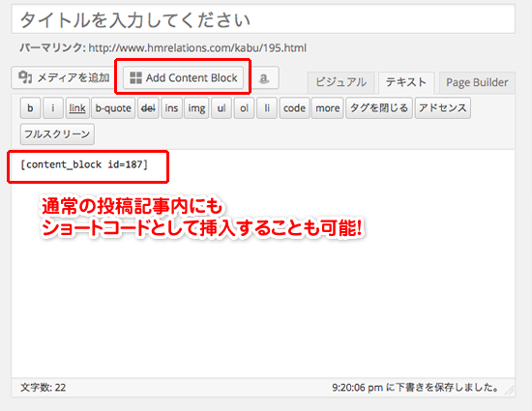Click the code quicktag button
This screenshot has height=411, width=532.
[294, 108]
